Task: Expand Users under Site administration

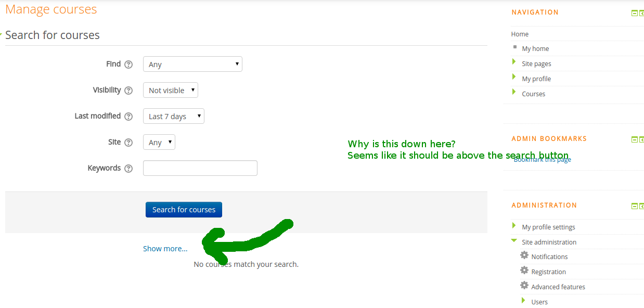Action: pos(523,300)
